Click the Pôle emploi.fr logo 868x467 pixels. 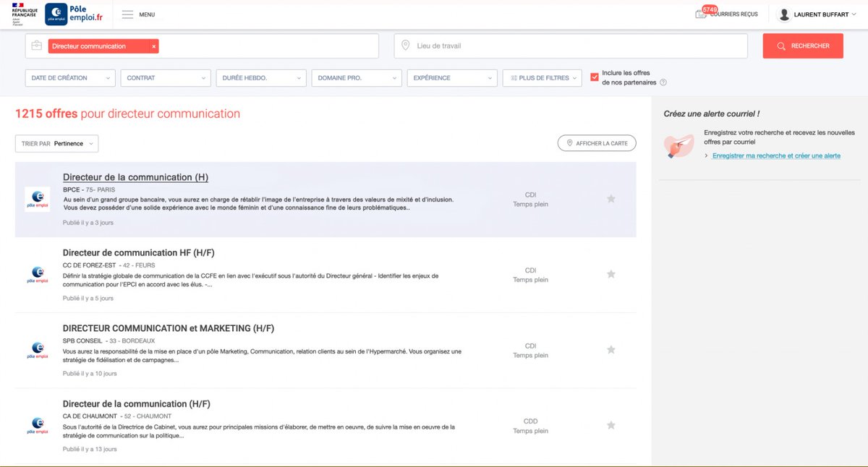pyautogui.click(x=75, y=14)
